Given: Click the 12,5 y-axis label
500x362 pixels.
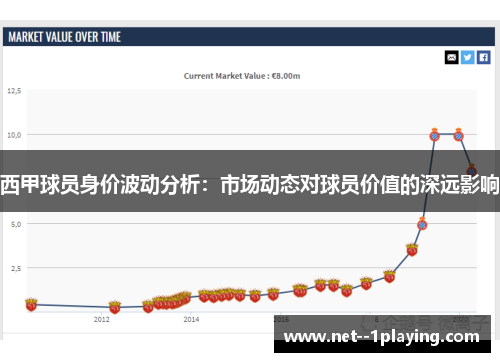Looking at the screenshot, I should pos(14,91).
